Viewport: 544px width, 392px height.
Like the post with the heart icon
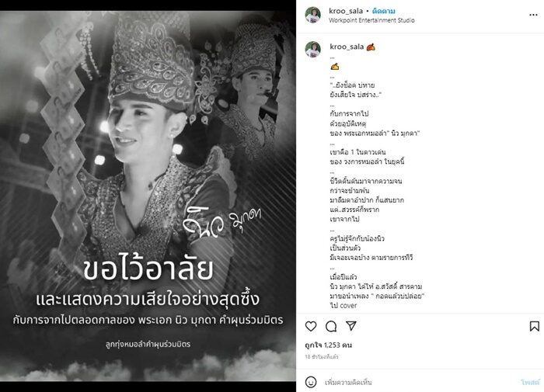(311, 326)
